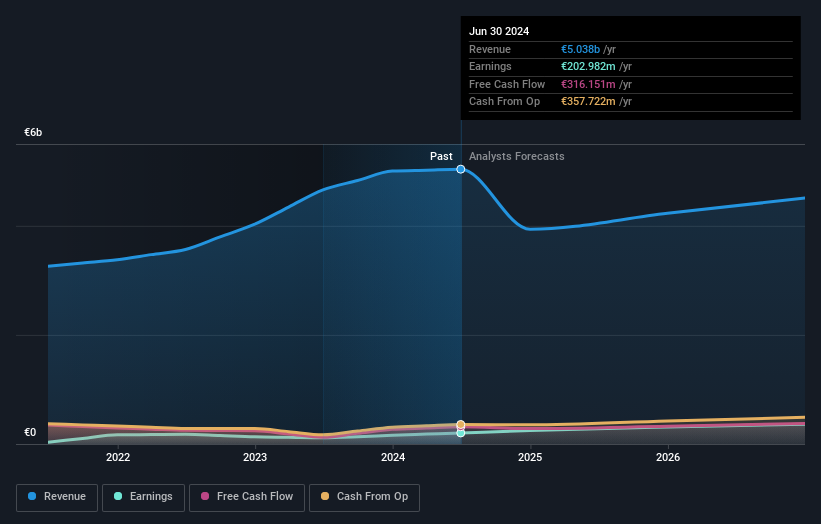The height and width of the screenshot is (524, 821).
Task: Click the 2024 x-axis label
Action: [393, 457]
